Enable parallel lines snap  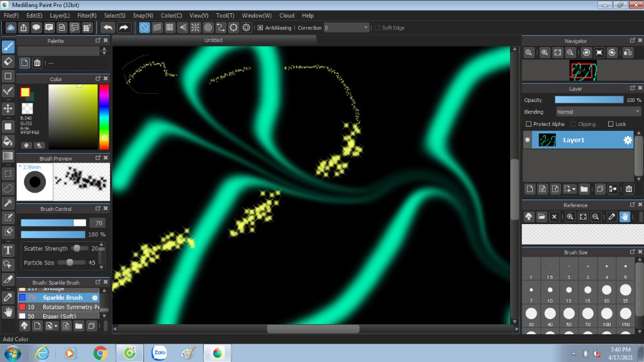coord(157,28)
